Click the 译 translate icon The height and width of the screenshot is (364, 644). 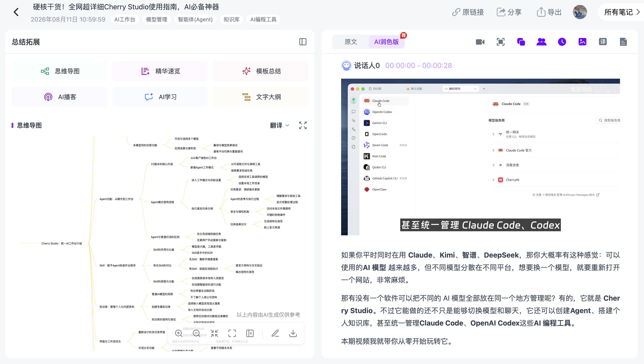[603, 42]
